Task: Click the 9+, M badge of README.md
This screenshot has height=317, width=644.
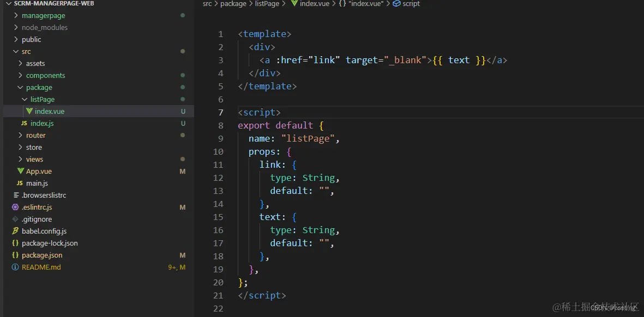Action: [x=177, y=267]
